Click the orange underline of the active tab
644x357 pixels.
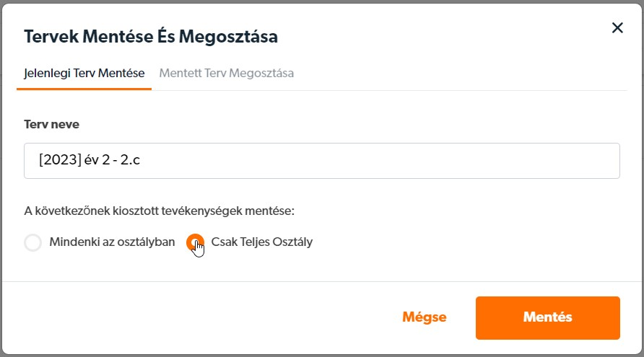tap(84, 89)
